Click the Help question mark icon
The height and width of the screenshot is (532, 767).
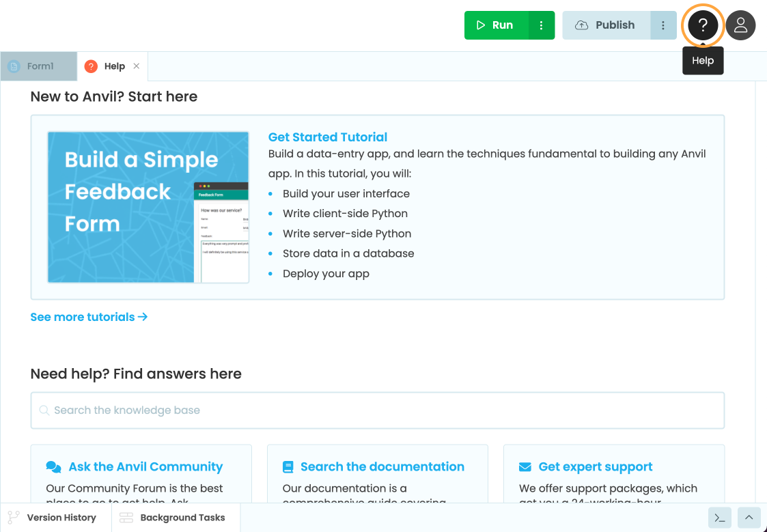tap(703, 26)
